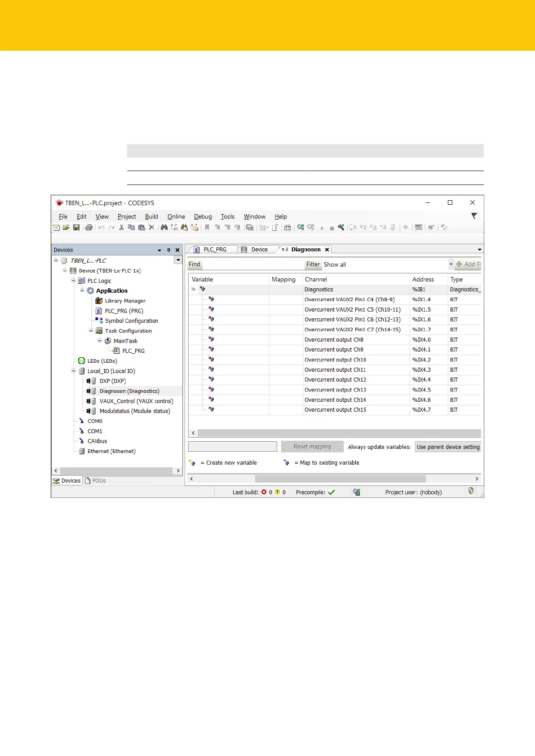Stop the application with the square icon
535x756 pixels.
point(332,228)
